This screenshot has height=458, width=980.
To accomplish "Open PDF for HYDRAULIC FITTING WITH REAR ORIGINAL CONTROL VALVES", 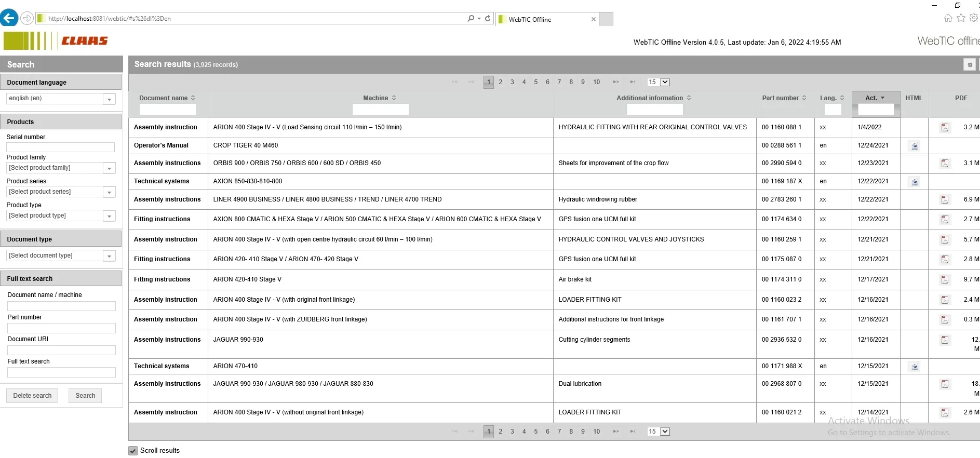I will point(945,127).
